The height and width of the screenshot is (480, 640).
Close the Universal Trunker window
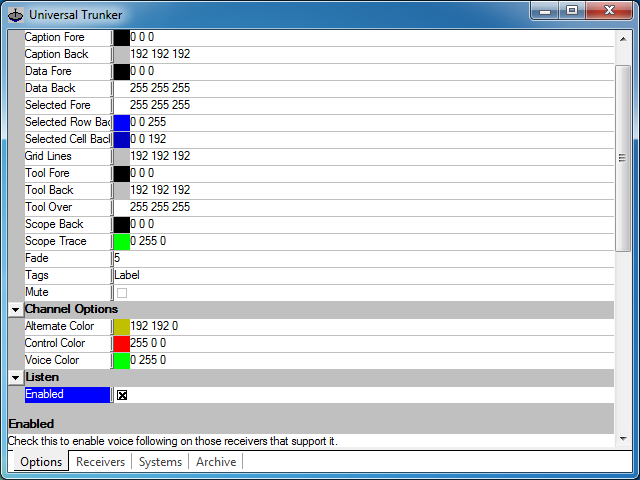pyautogui.click(x=609, y=11)
